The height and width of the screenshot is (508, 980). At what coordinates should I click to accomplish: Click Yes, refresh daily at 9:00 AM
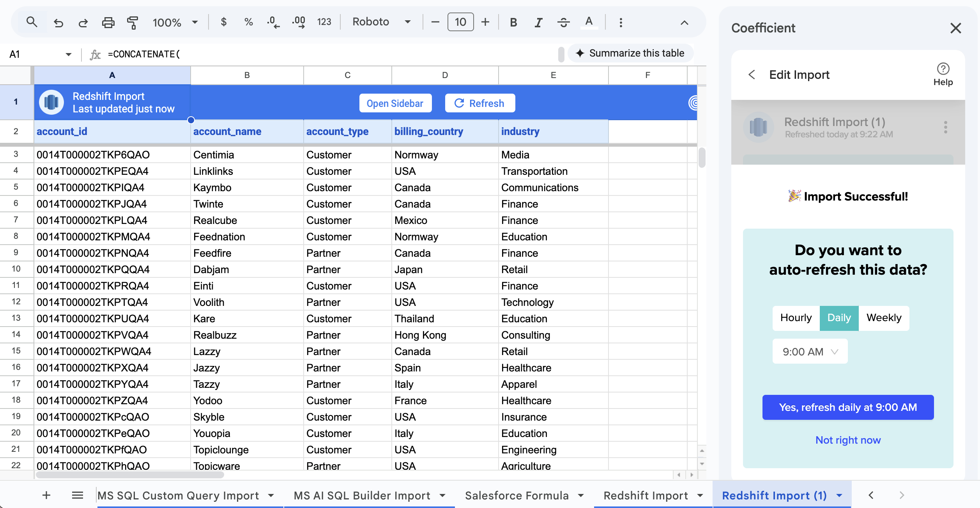point(847,407)
